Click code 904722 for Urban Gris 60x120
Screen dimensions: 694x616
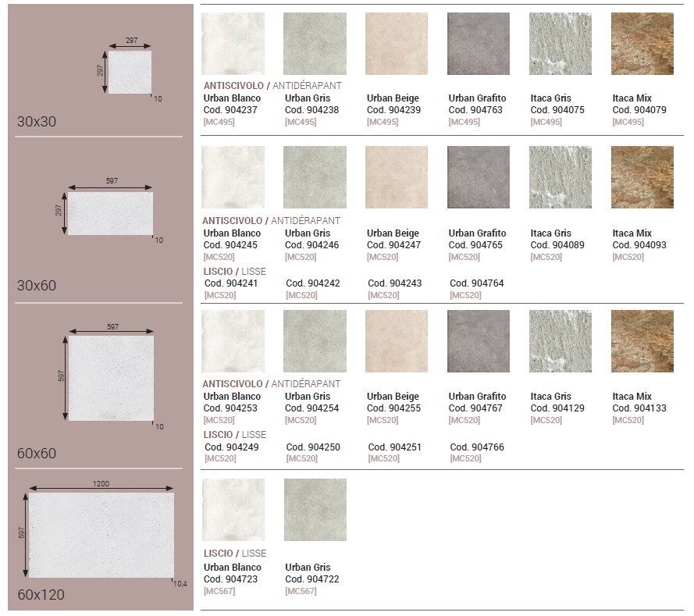coord(312,579)
